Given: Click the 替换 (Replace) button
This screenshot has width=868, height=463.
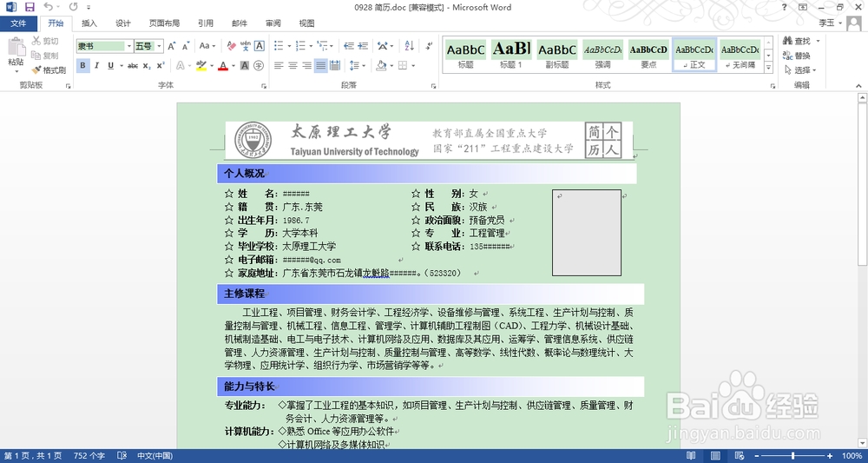Looking at the screenshot, I should coord(797,56).
